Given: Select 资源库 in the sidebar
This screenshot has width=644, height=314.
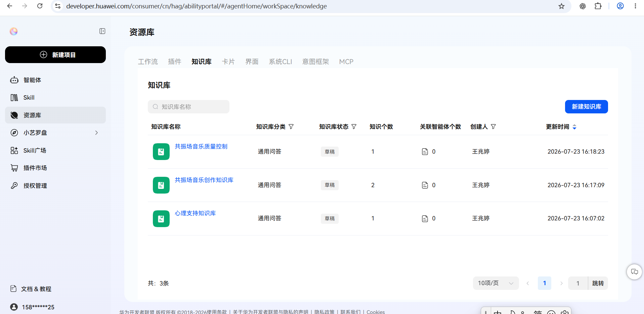Looking at the screenshot, I should pos(55,115).
